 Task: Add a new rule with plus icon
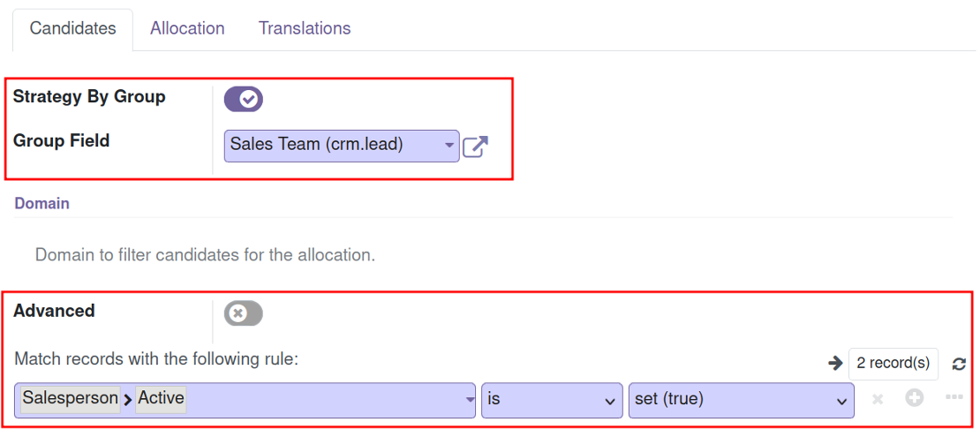tap(915, 398)
